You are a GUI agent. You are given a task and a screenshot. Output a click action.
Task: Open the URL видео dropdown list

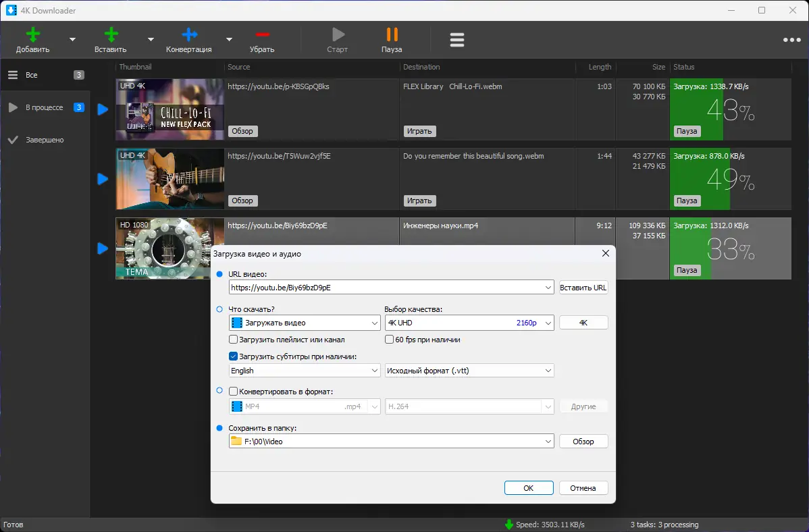(x=548, y=288)
